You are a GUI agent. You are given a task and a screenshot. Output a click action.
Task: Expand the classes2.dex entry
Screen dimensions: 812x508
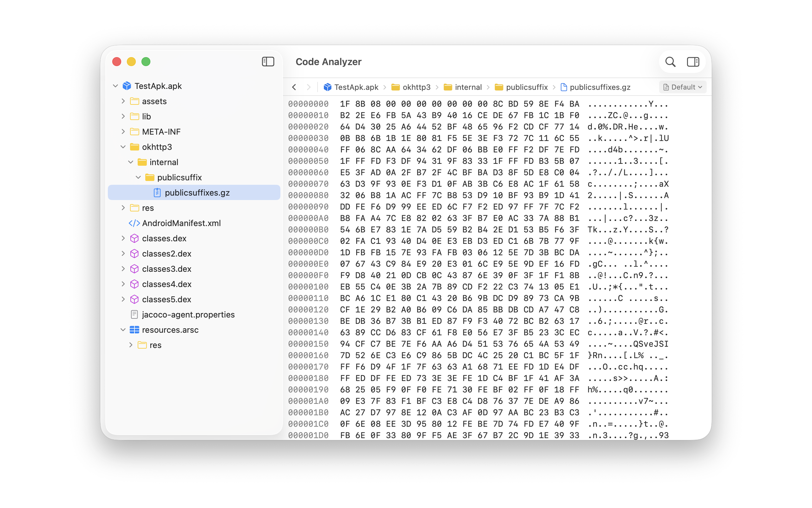(x=123, y=254)
